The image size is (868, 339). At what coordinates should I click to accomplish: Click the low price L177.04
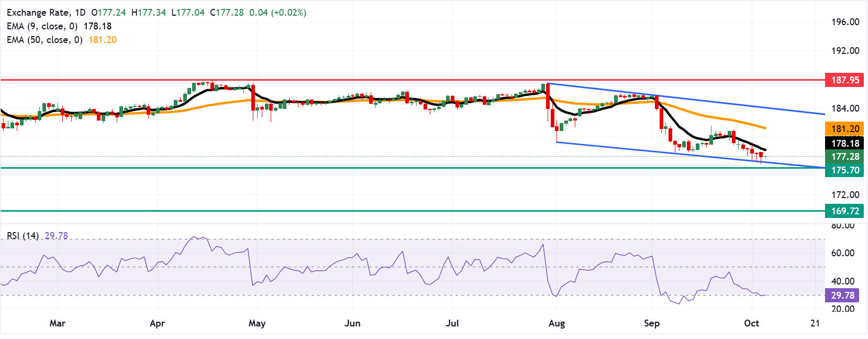pyautogui.click(x=188, y=13)
